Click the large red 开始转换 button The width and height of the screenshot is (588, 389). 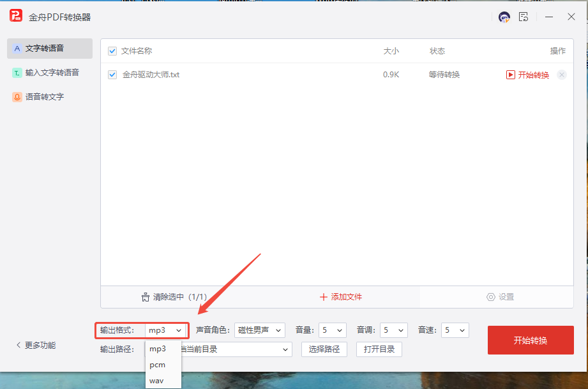(x=531, y=340)
